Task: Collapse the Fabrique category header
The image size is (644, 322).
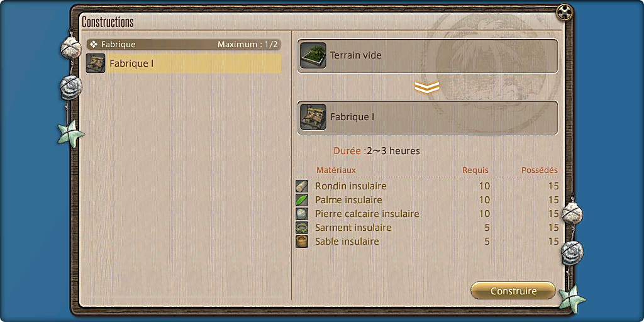Action: coord(184,45)
